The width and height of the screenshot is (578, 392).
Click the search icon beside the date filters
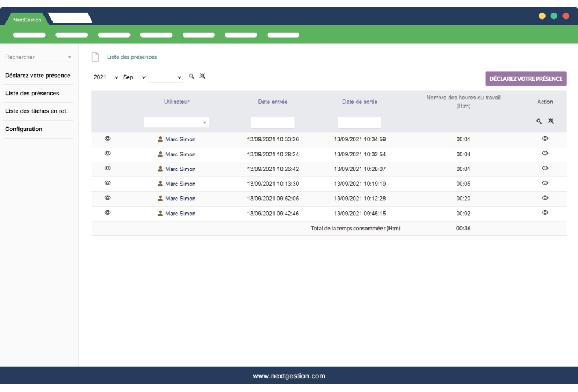(191, 77)
